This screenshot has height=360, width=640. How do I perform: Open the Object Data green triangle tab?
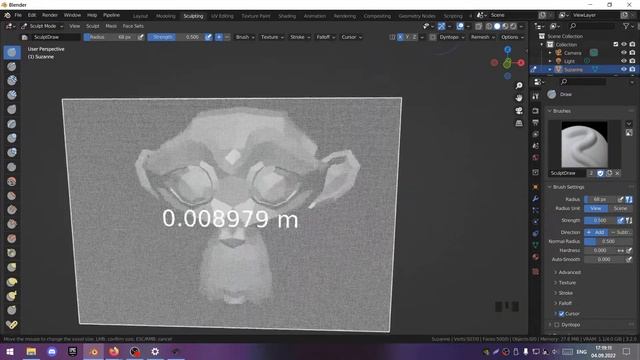[x=536, y=245]
